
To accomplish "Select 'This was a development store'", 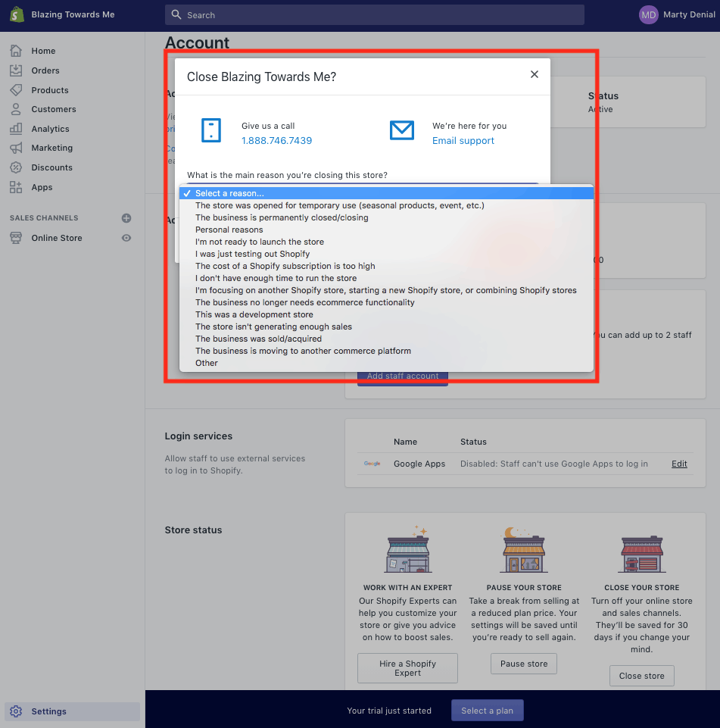I will [x=386, y=314].
